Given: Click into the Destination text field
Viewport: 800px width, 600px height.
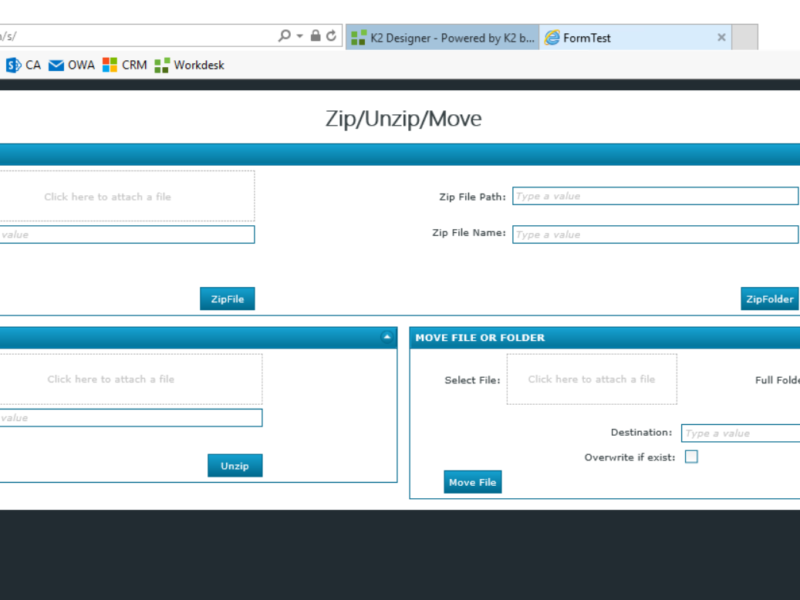Looking at the screenshot, I should click(x=740, y=433).
